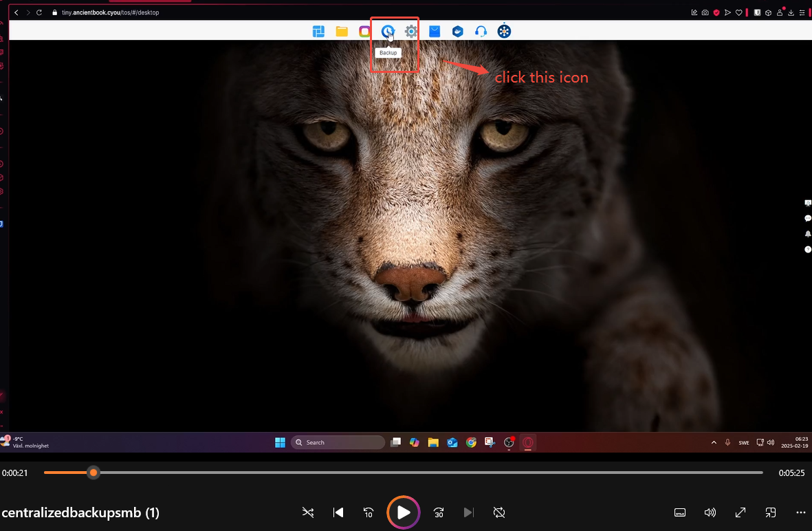This screenshot has width=812, height=531.
Task: Open the red shield ad-blocker icon
Action: [x=716, y=12]
